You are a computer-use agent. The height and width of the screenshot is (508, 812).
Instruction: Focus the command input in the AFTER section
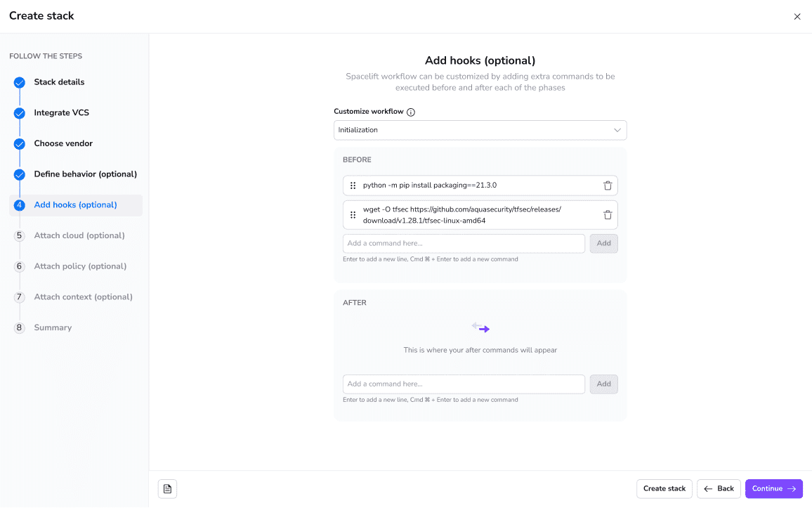[464, 384]
